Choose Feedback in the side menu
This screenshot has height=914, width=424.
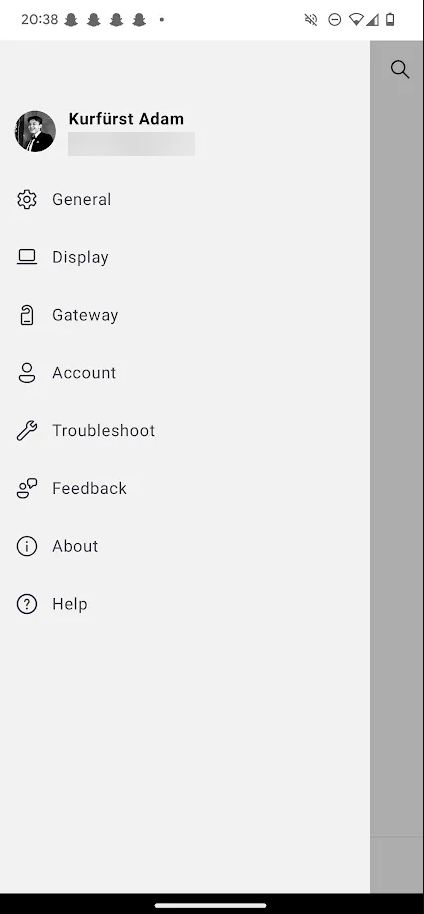coord(185,488)
